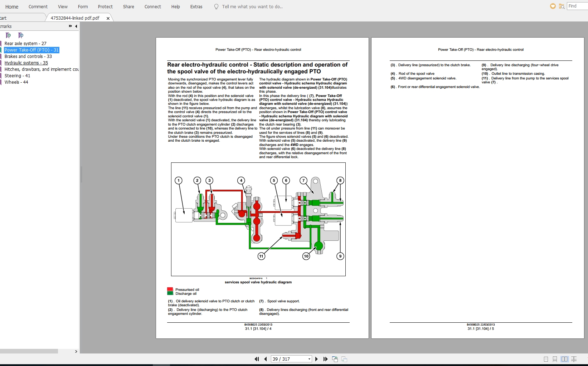Switch to single page view

tap(546, 359)
